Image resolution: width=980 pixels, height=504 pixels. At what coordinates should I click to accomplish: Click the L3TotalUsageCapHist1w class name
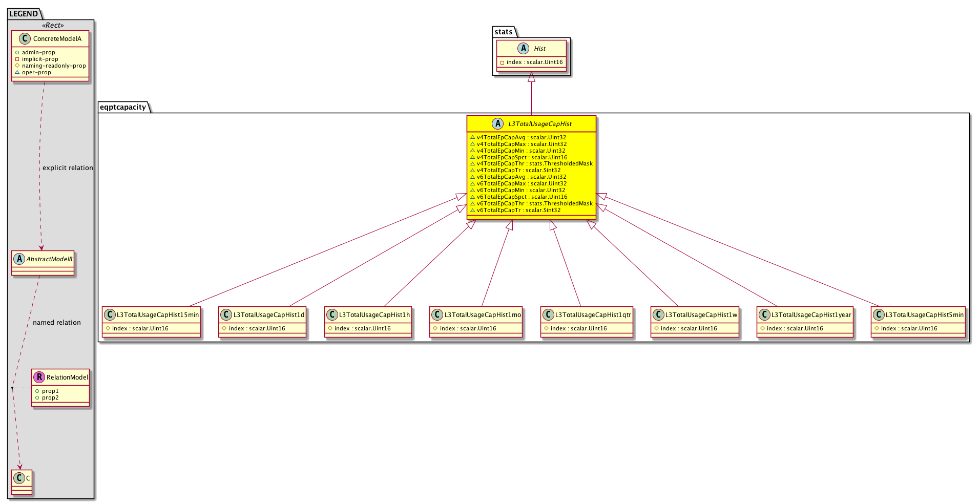coord(701,315)
